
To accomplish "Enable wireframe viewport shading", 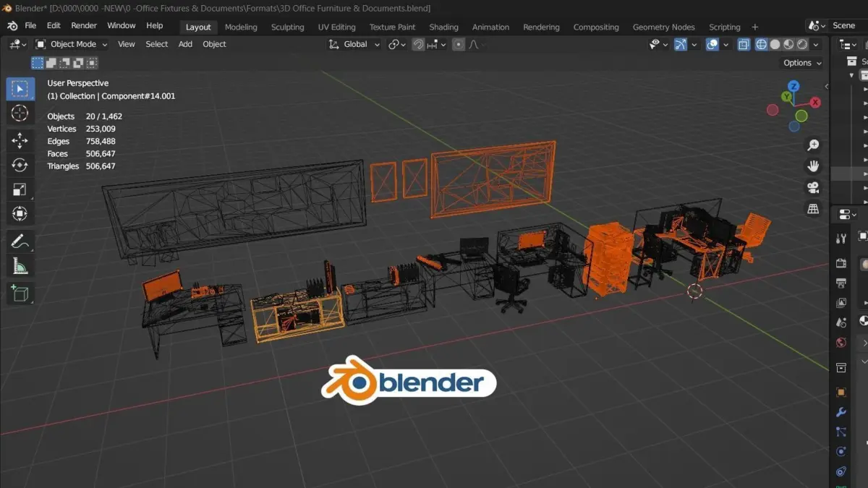I will (x=762, y=44).
